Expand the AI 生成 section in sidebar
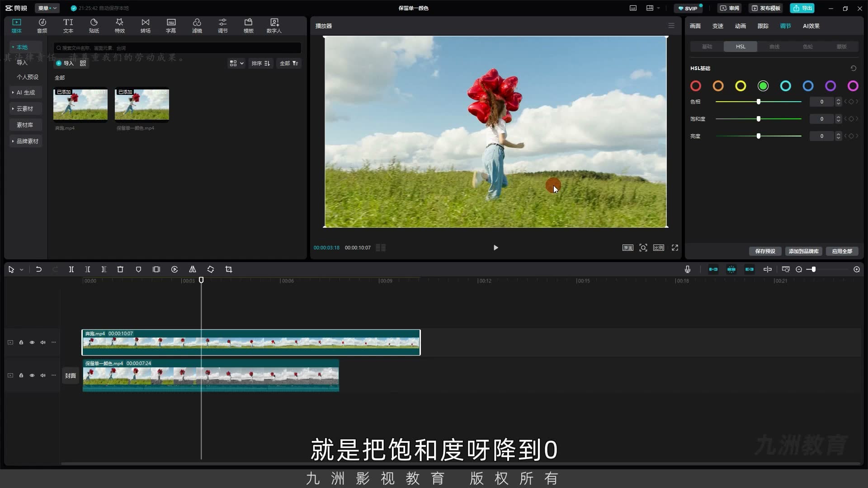This screenshot has height=488, width=868. (x=26, y=93)
